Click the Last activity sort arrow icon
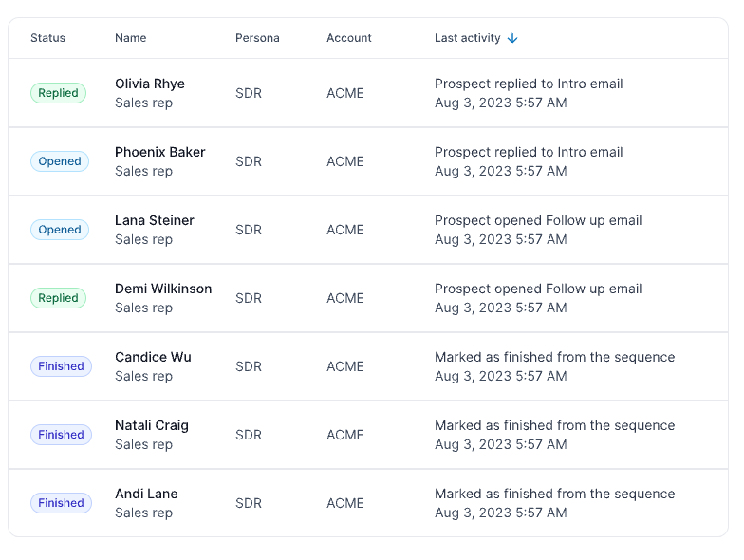The width and height of the screenshot is (744, 560). tap(513, 38)
